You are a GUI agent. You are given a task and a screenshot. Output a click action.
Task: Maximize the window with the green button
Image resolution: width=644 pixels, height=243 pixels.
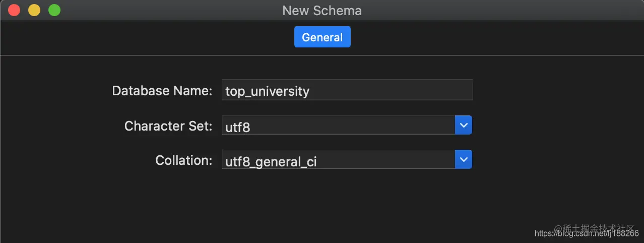coord(54,10)
